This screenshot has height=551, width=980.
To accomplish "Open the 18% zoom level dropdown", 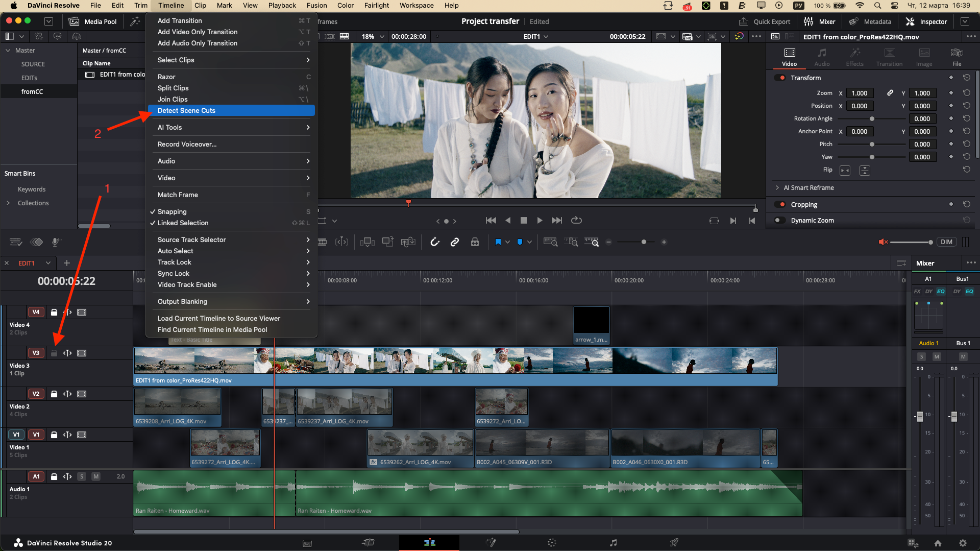I will coord(373,36).
